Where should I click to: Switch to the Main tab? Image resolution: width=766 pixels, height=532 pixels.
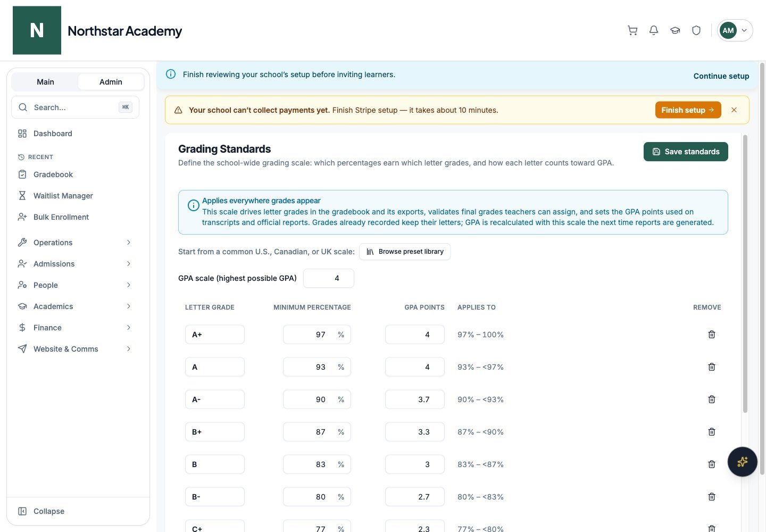tap(45, 82)
